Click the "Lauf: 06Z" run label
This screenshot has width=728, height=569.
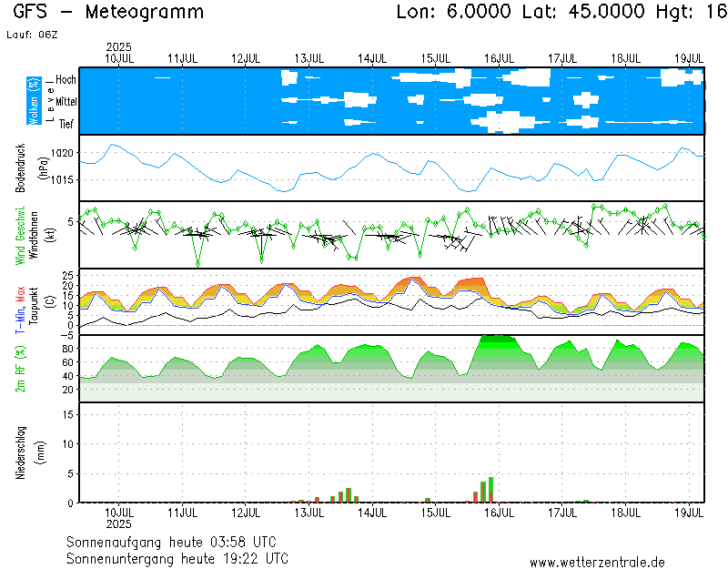point(32,35)
